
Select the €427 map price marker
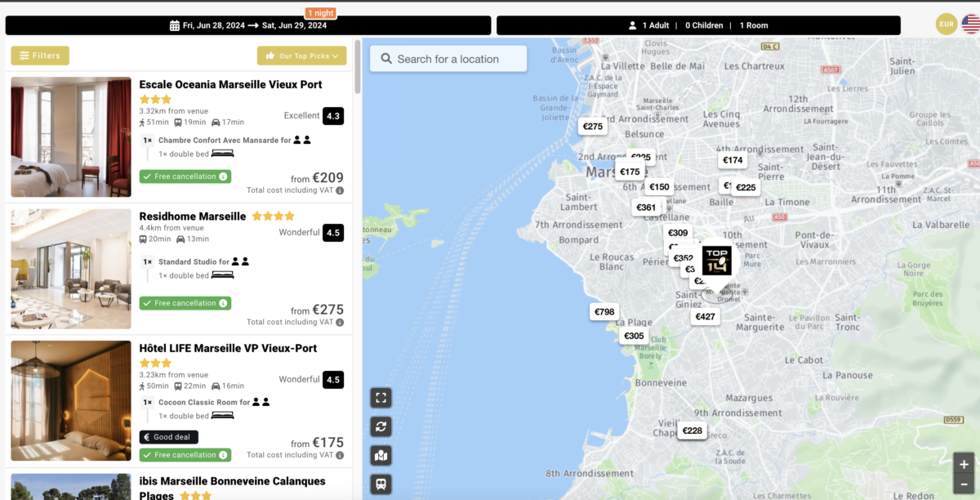pos(705,317)
